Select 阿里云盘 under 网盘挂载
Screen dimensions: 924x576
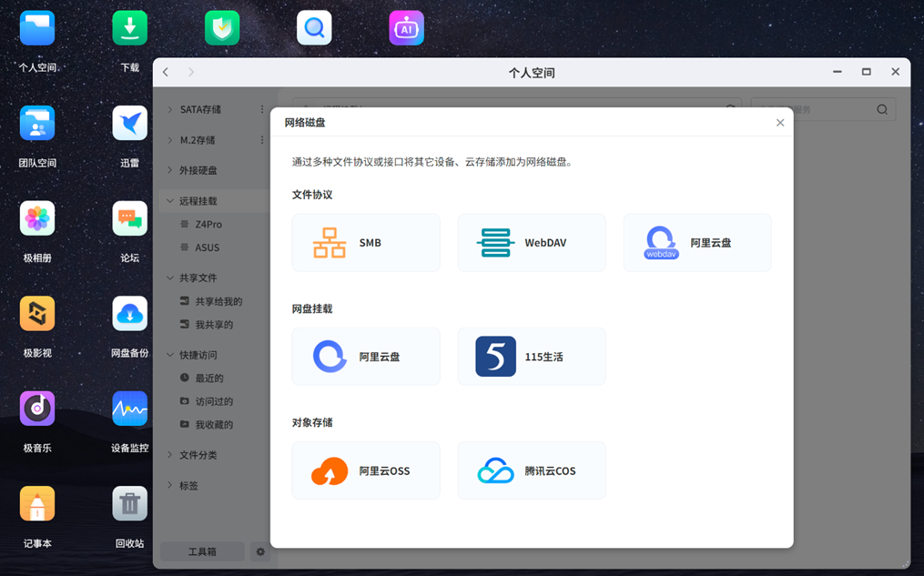tap(366, 357)
